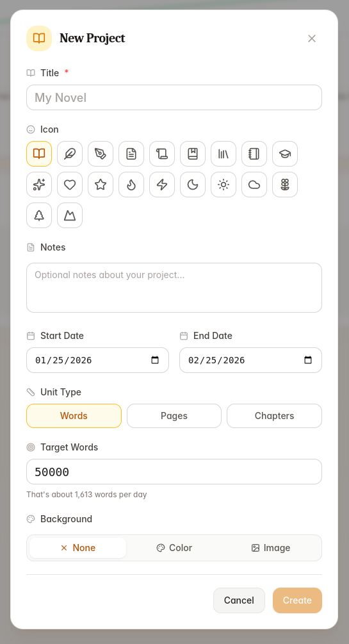Viewport: 349px width, 644px height.
Task: Set unit type to Words
Action: click(x=74, y=416)
